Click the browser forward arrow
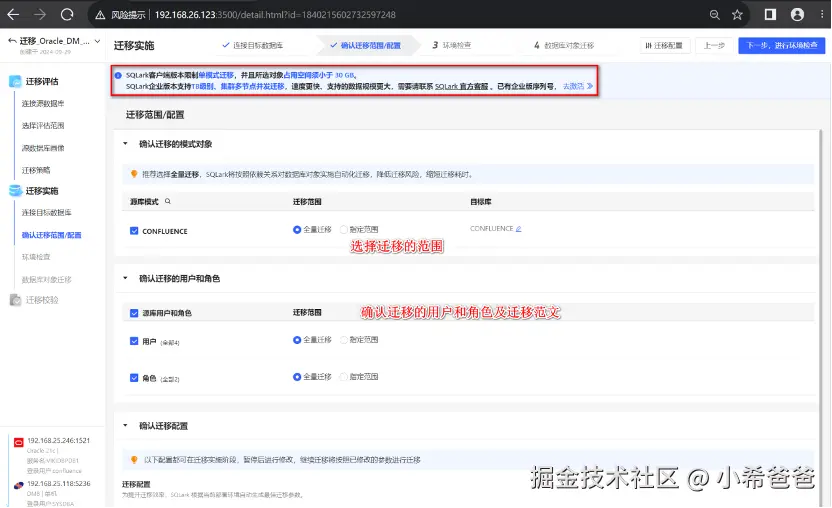This screenshot has height=508, width=832. pyautogui.click(x=40, y=14)
